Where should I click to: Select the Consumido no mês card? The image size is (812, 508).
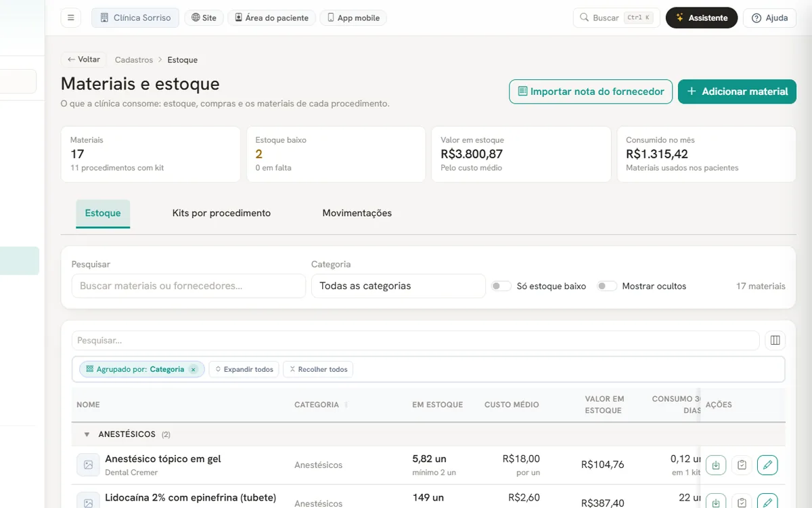[x=706, y=154]
